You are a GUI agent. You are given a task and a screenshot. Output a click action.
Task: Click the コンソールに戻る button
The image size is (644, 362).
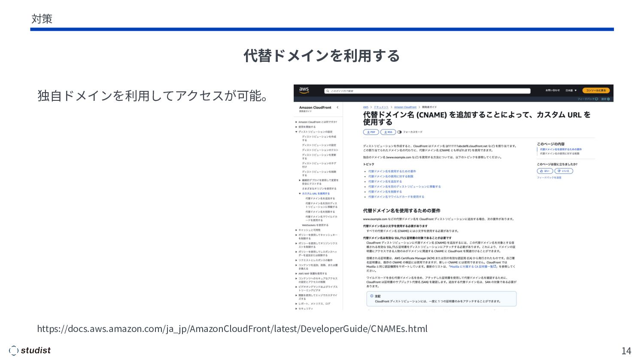(596, 90)
